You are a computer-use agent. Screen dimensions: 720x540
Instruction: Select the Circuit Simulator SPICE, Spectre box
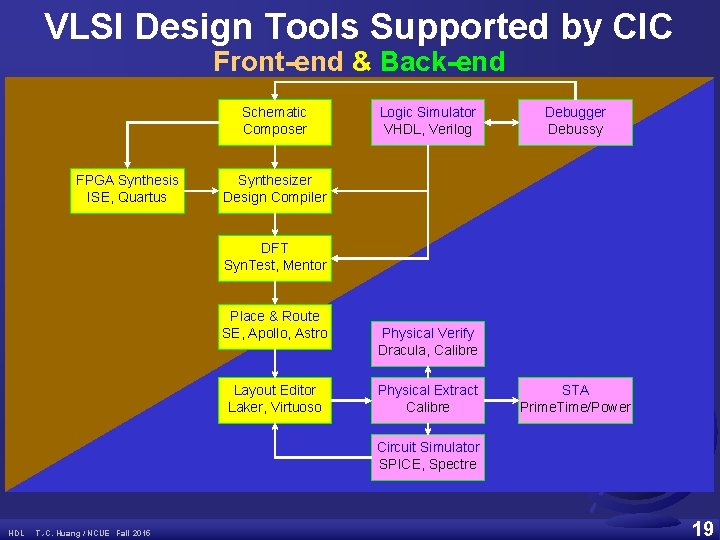point(428,457)
